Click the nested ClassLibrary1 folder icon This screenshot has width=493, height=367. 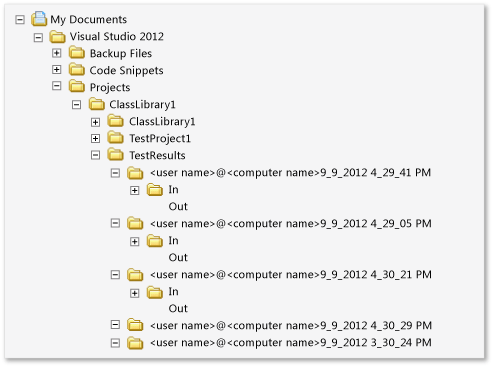point(116,121)
